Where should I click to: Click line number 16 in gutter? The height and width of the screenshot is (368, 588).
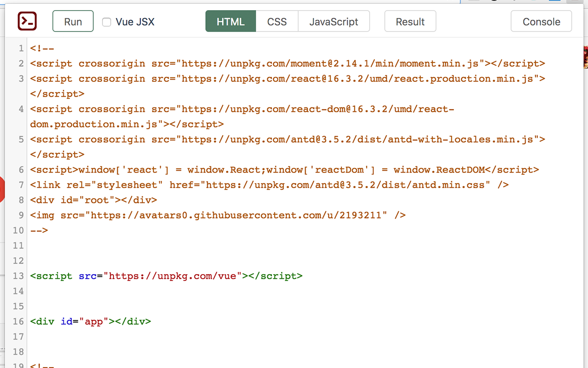click(x=18, y=322)
